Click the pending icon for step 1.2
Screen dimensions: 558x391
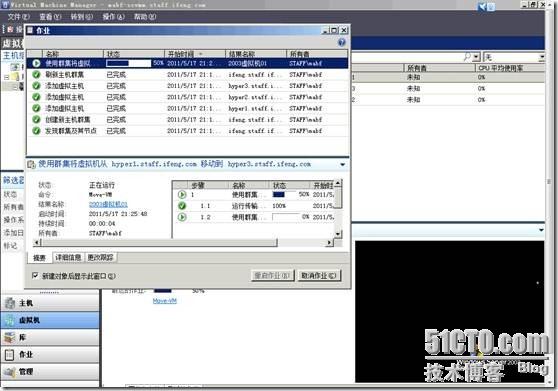pyautogui.click(x=182, y=217)
